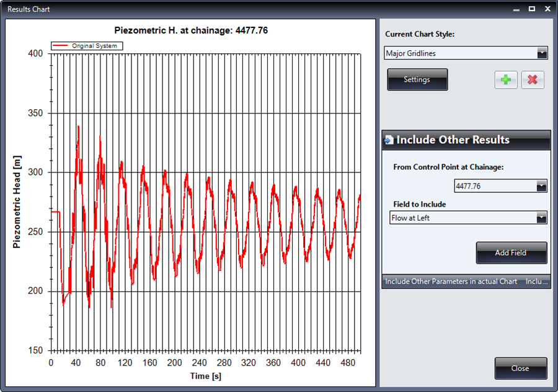The height and width of the screenshot is (392, 558).
Task: Expand the Control Point Chainage dropdown
Action: click(541, 186)
